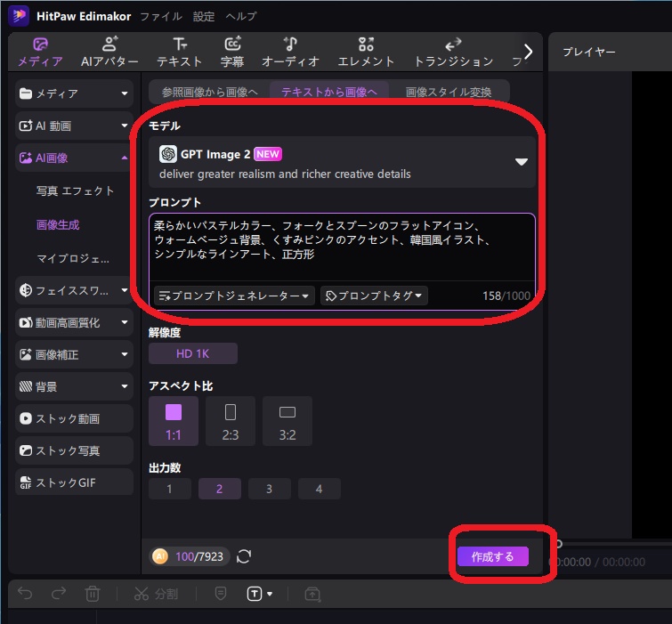Switch to 画像スタイル変換 tab
672x624 pixels.
coord(449,92)
